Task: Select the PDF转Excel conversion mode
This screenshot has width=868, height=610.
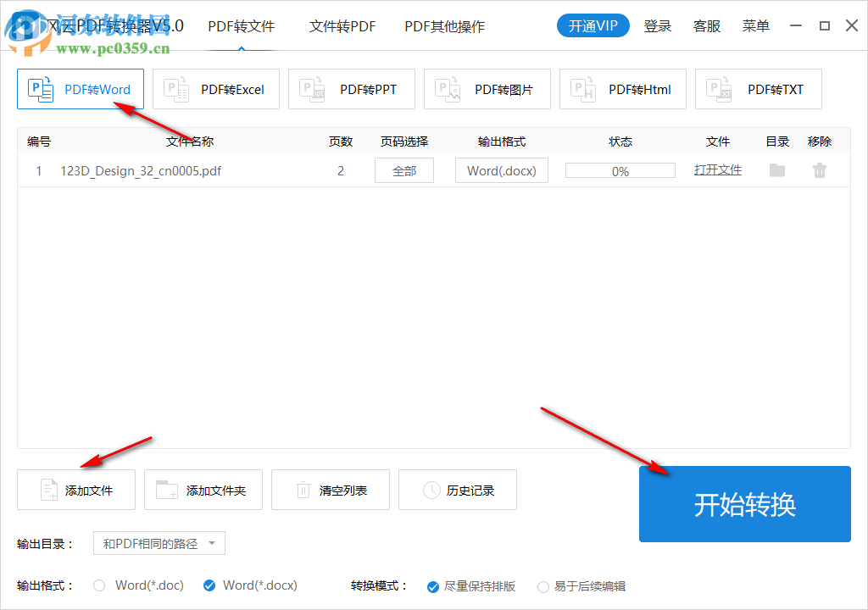Action: pyautogui.click(x=216, y=89)
